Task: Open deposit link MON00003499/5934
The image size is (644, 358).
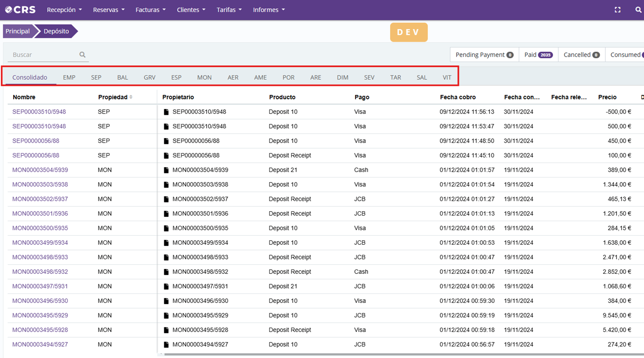Action: (x=40, y=243)
